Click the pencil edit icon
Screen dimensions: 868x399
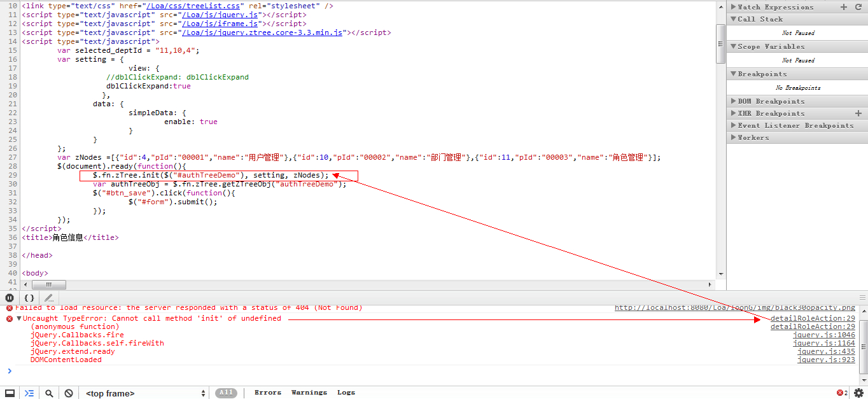pyautogui.click(x=48, y=297)
